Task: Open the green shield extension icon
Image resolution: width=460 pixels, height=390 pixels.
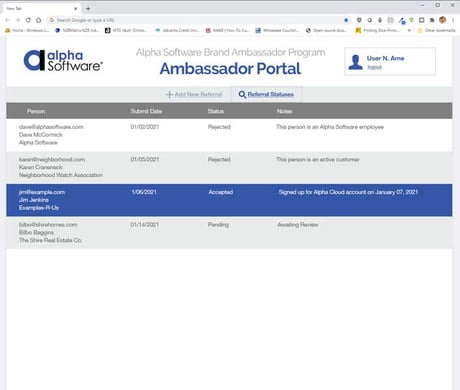Action: tap(411, 20)
